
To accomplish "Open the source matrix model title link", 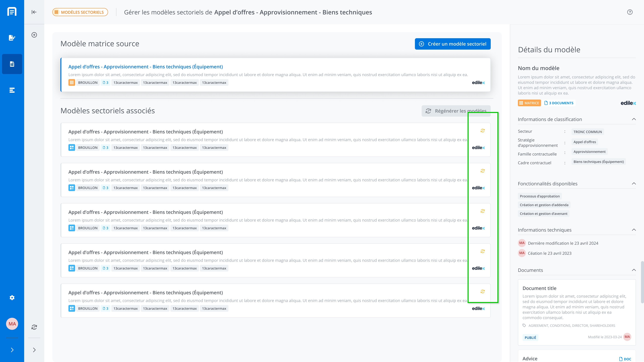I will coord(146,67).
